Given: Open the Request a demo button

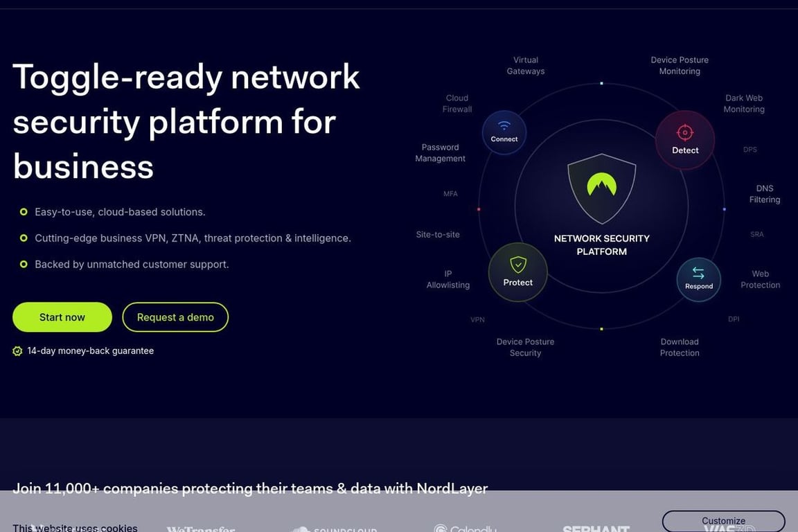Looking at the screenshot, I should 175,317.
